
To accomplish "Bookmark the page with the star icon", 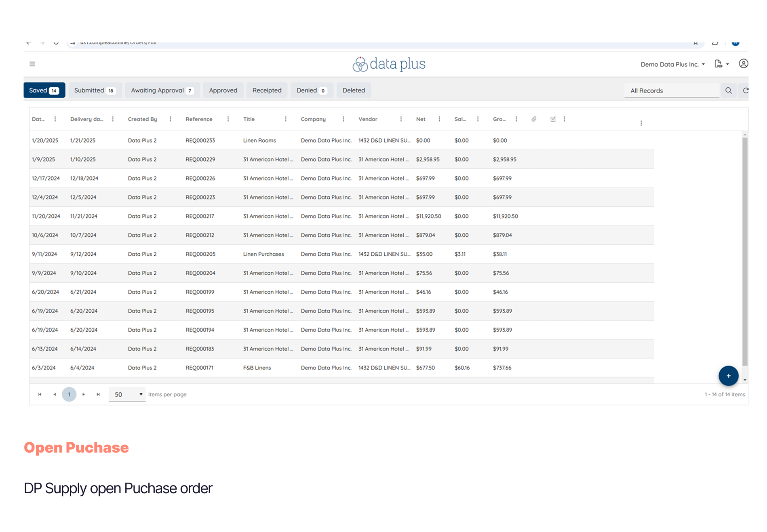I will click(695, 43).
